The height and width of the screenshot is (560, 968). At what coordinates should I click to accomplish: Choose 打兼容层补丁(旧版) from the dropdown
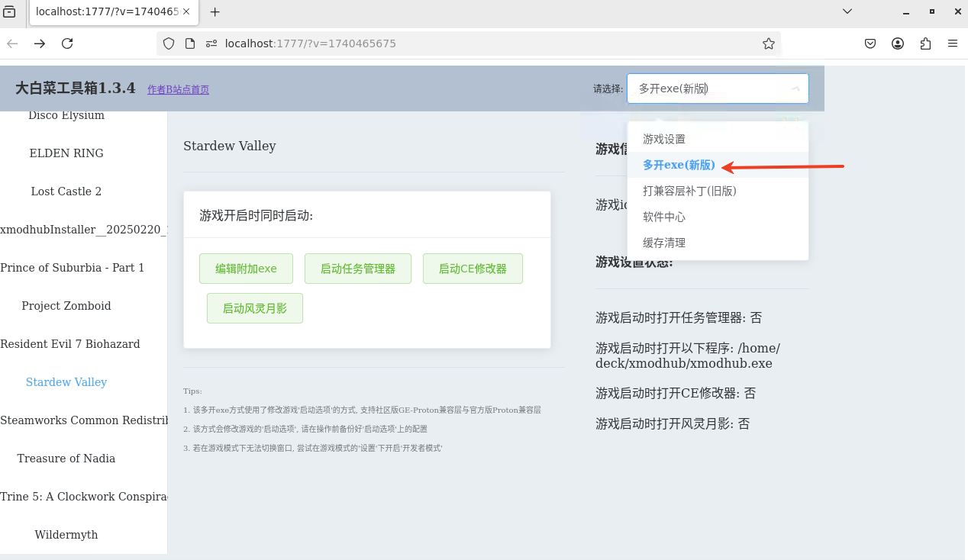pos(718,191)
